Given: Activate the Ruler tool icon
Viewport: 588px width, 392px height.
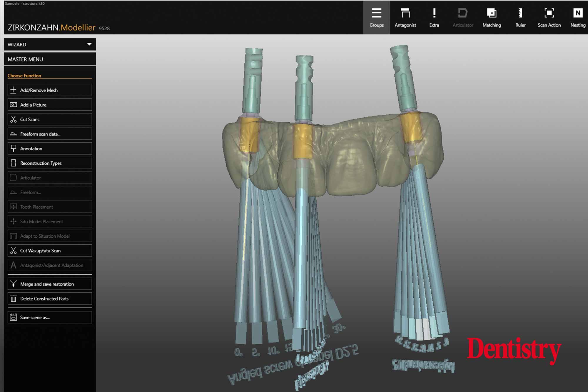Looking at the screenshot, I should [x=520, y=13].
